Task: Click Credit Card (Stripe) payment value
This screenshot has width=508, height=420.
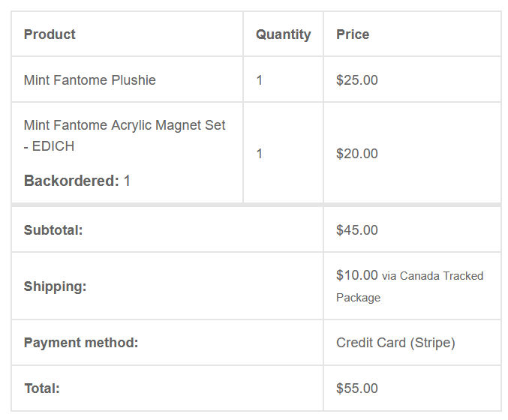Action: click(x=395, y=343)
